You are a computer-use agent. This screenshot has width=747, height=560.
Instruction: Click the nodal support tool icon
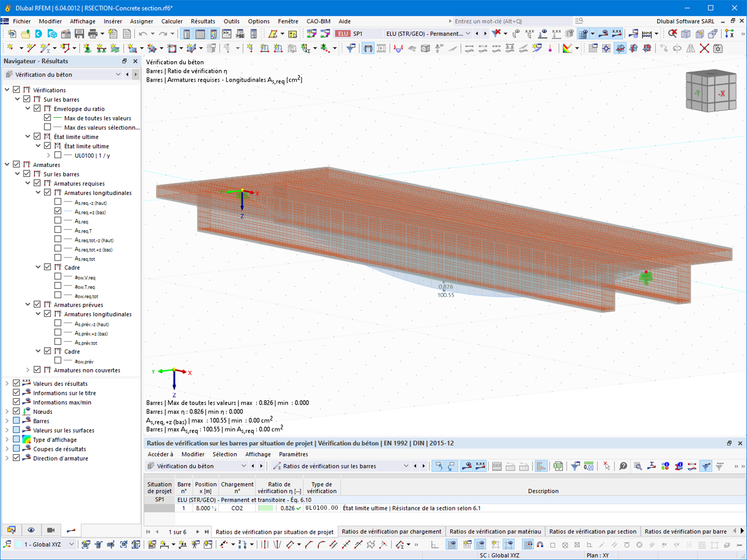click(87, 48)
